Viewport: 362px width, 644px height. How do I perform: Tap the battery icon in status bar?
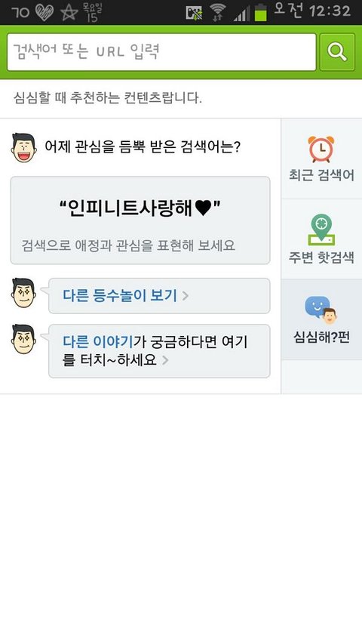coord(260,12)
